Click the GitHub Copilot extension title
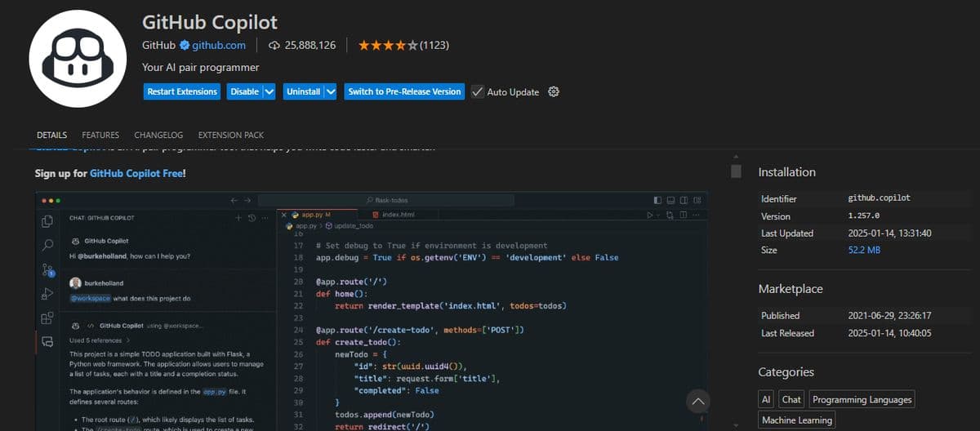 [210, 21]
